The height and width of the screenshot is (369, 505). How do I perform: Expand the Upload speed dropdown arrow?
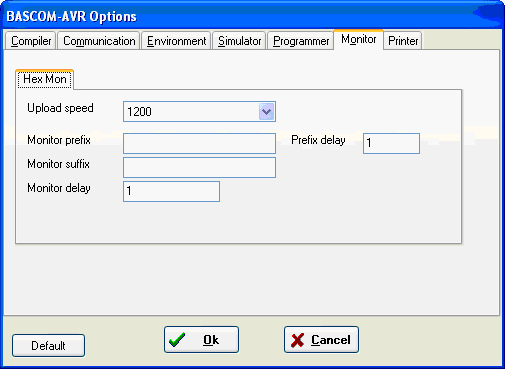coord(266,112)
